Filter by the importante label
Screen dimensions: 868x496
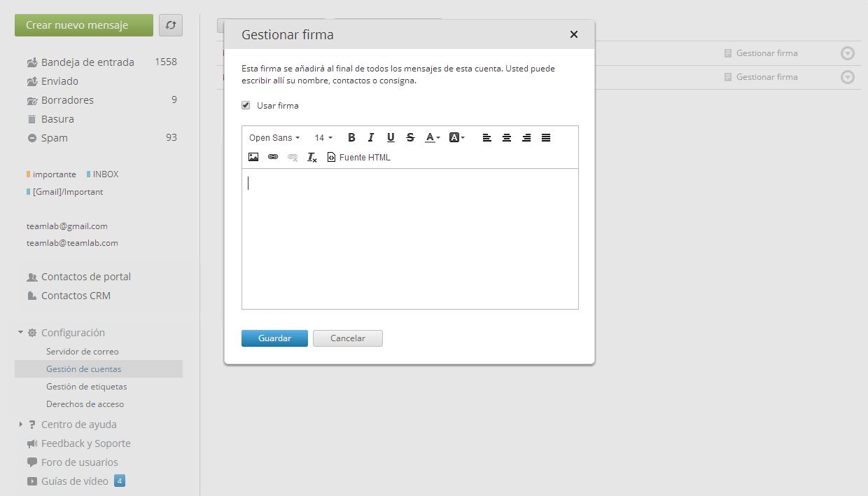pyautogui.click(x=51, y=174)
